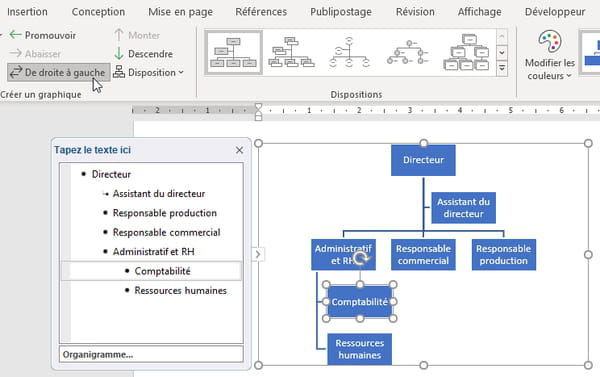Advance layouts gallery one row down

(x=502, y=52)
